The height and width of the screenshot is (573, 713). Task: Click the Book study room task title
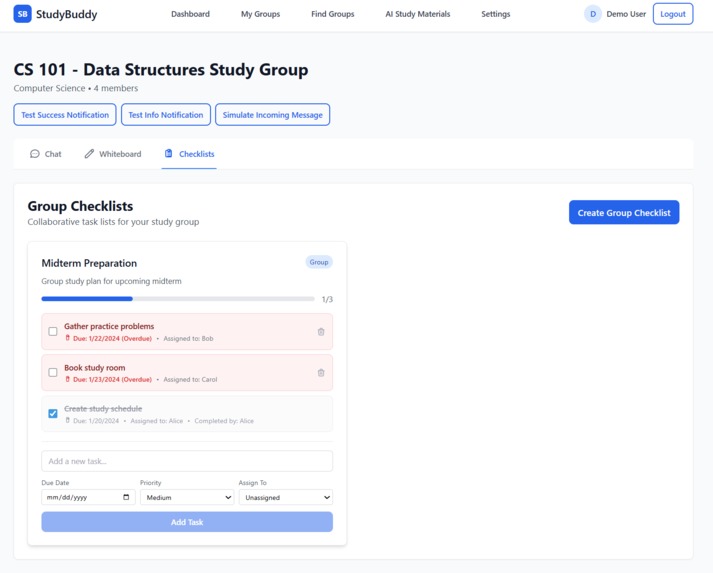coord(95,367)
